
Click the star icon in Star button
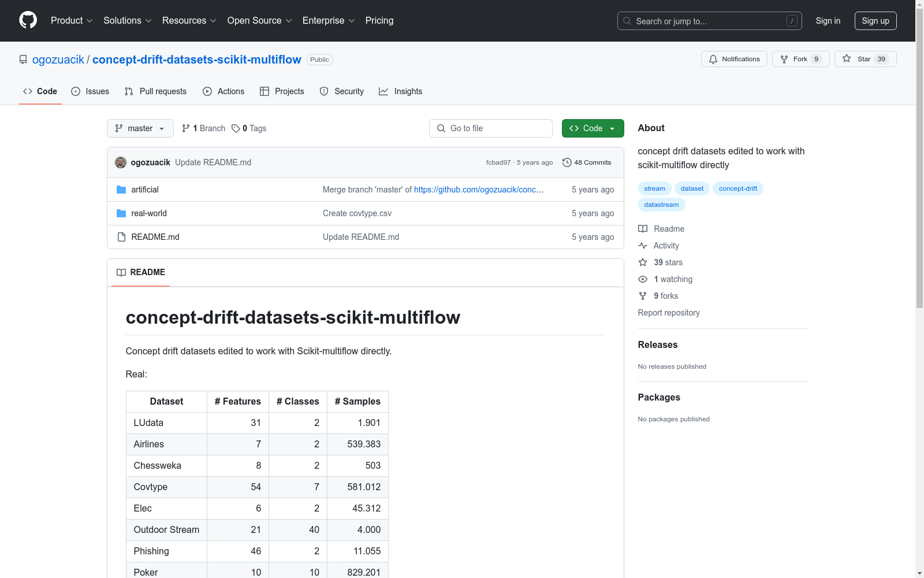(x=847, y=58)
